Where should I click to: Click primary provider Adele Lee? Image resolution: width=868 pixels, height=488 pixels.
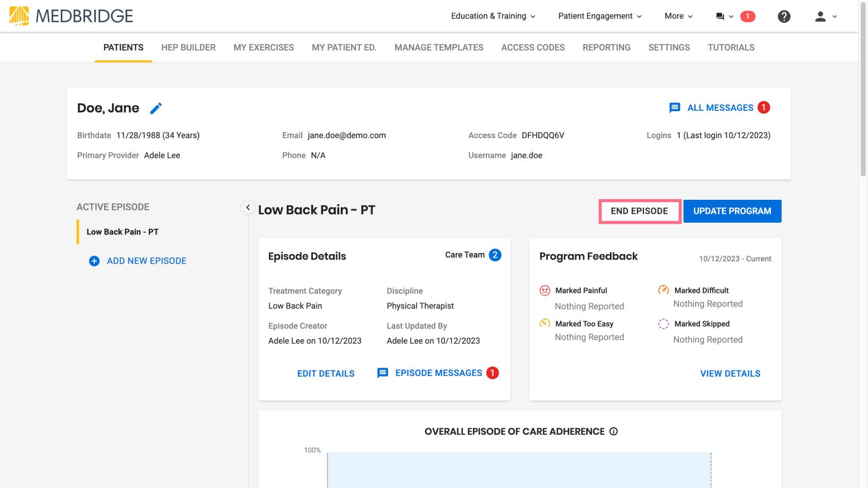pos(162,156)
